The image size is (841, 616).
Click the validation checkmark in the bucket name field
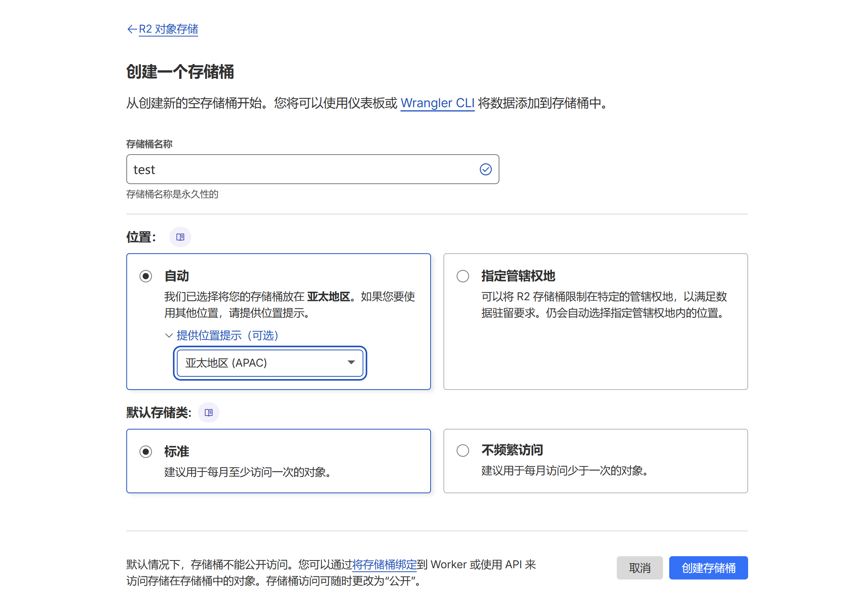[x=485, y=169]
